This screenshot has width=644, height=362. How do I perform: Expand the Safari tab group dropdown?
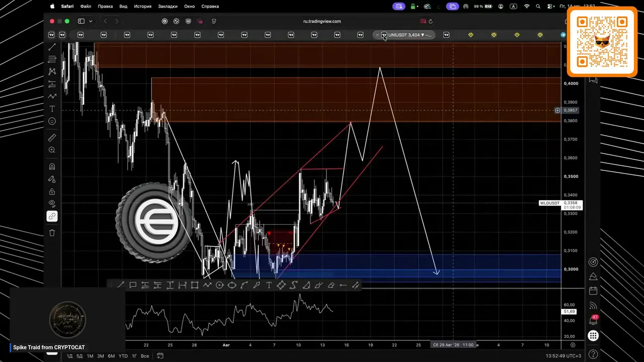(x=91, y=21)
